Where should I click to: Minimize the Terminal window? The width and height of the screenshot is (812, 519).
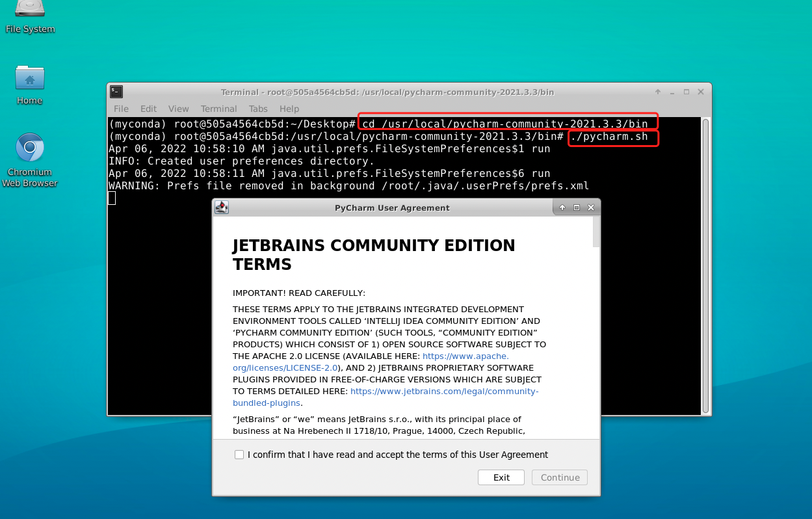pos(672,92)
